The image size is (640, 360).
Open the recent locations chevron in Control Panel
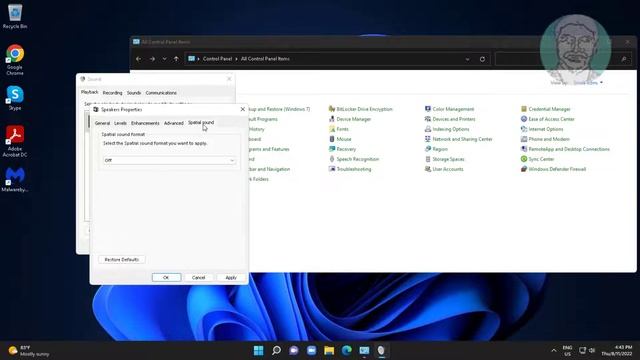164,59
